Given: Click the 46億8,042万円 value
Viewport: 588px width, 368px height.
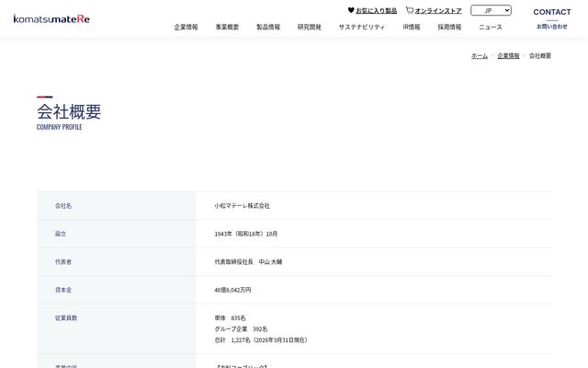Looking at the screenshot, I should click(x=232, y=290).
